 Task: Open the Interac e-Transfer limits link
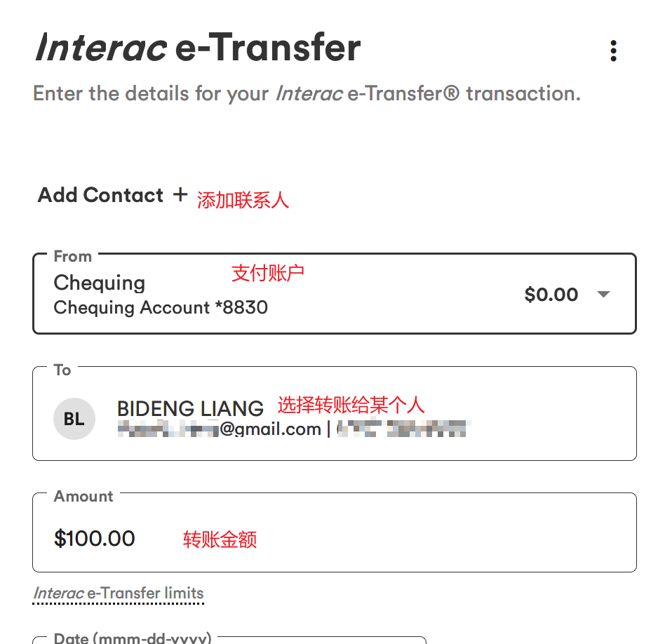(118, 593)
